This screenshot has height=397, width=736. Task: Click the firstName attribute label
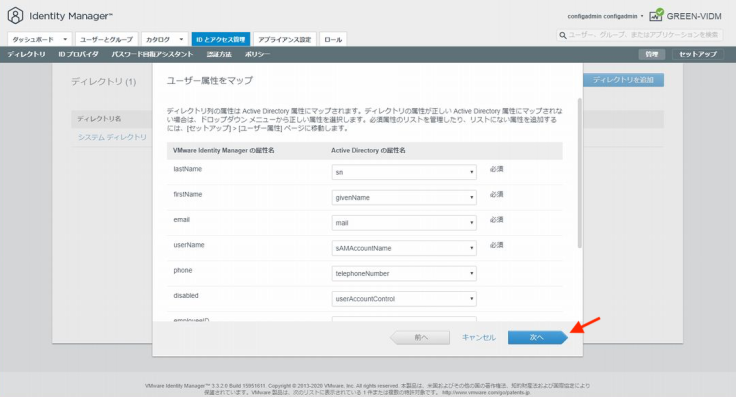coord(188,194)
